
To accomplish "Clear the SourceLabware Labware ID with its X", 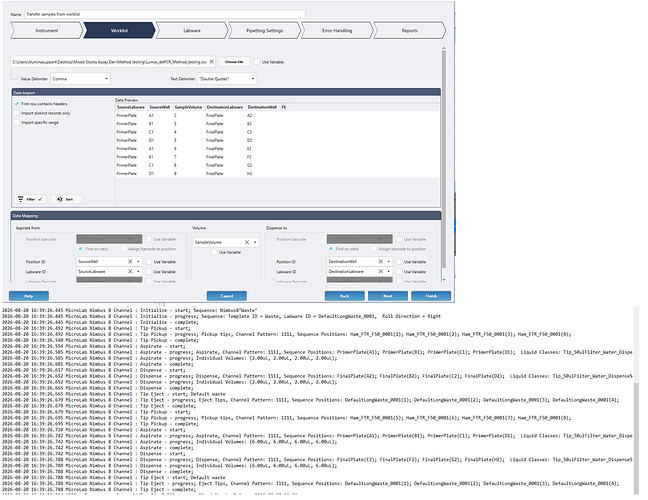I will tap(130, 271).
